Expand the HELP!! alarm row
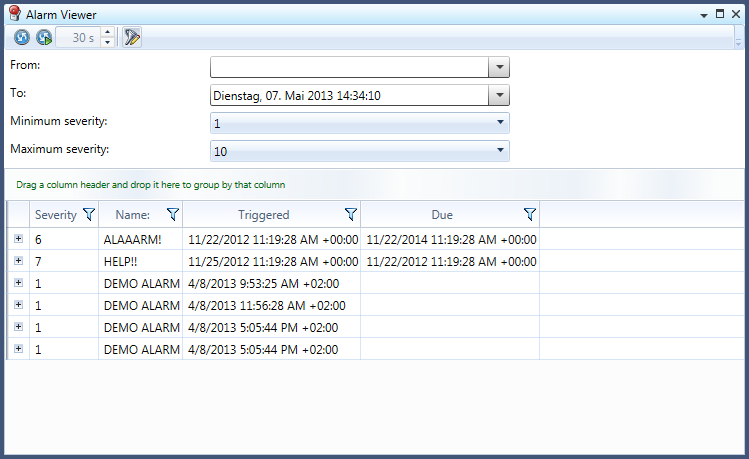The image size is (749, 459). click(18, 261)
